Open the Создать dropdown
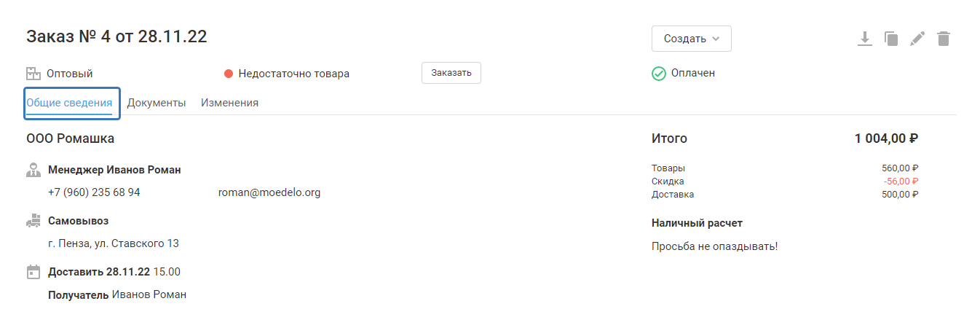This screenshot has width=980, height=336. 691,39
